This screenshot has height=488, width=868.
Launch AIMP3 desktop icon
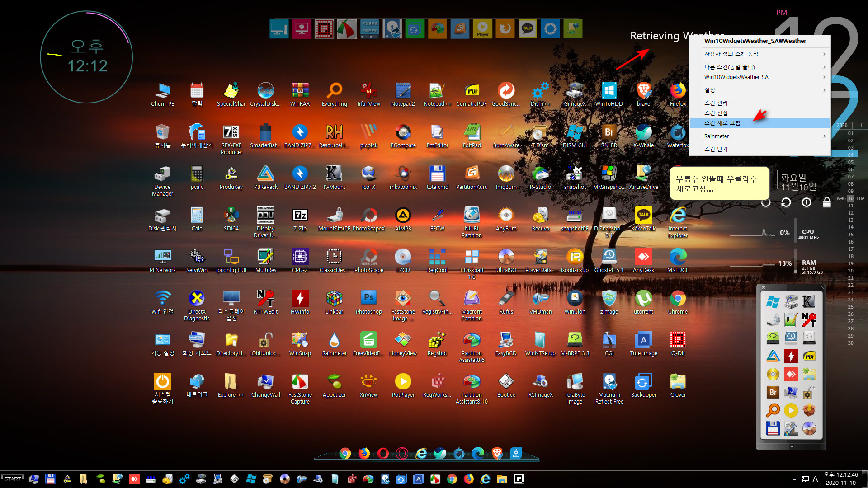pos(403,219)
